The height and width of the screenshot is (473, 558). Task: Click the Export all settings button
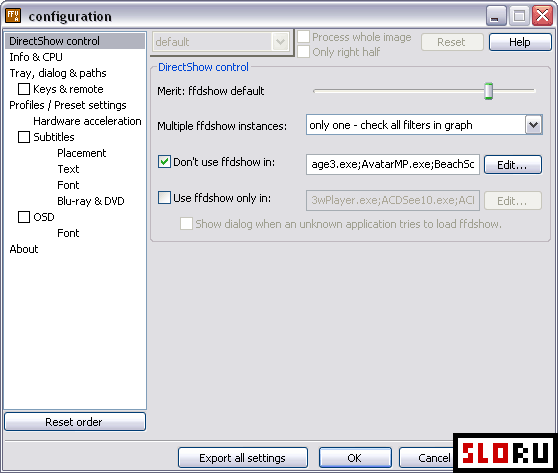tap(242, 458)
